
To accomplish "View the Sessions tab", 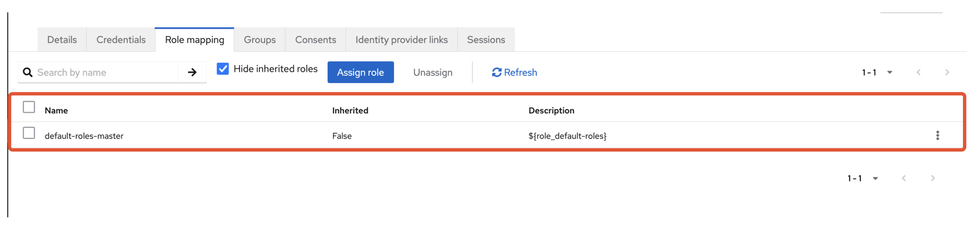I will coord(485,40).
